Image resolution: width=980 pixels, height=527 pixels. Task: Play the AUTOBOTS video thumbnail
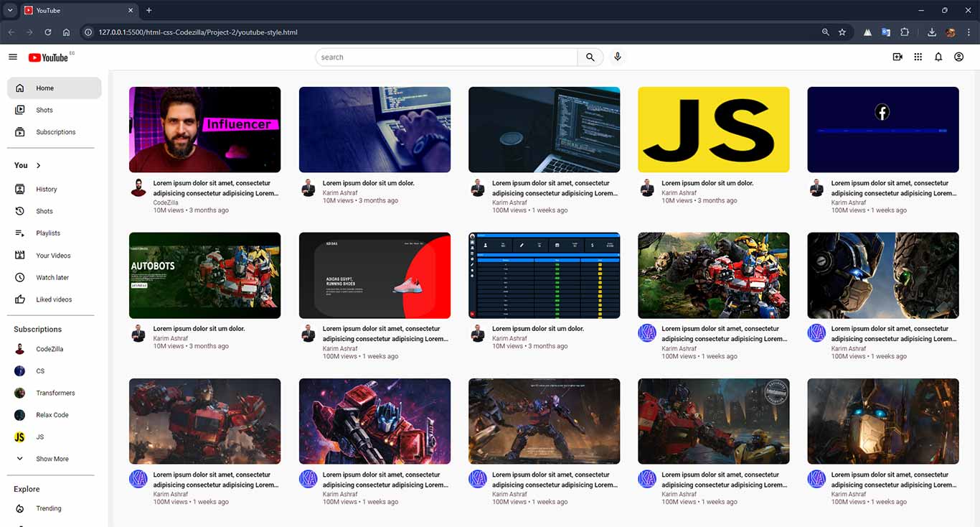click(x=204, y=276)
